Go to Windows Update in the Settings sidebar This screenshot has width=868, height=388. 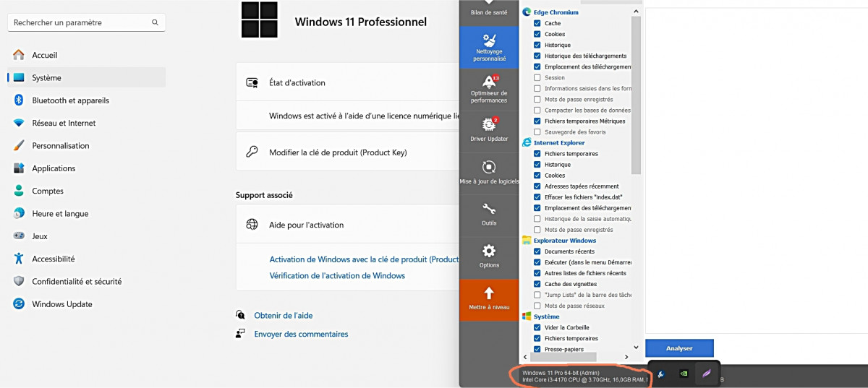(x=61, y=304)
